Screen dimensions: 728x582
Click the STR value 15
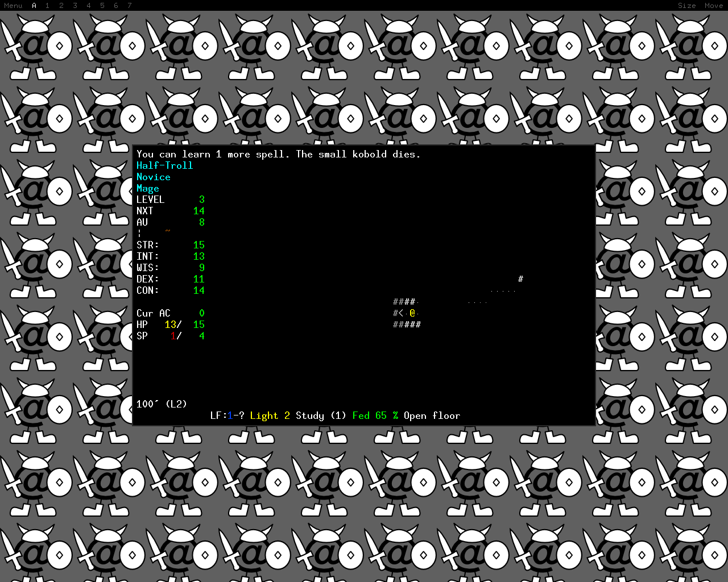pos(199,245)
